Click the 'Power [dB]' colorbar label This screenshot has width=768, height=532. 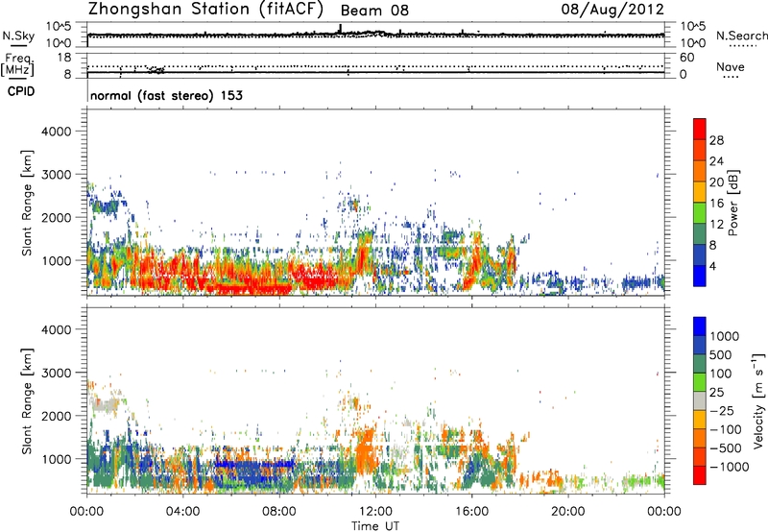point(732,203)
